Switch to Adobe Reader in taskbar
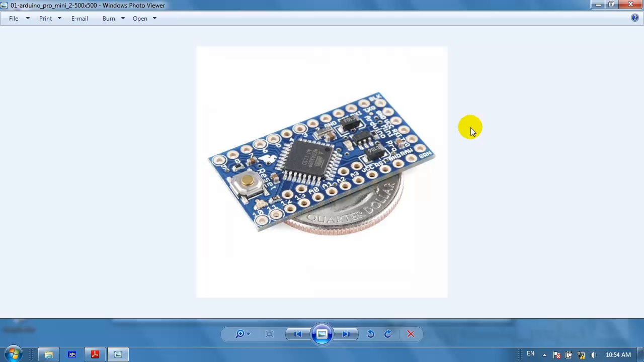The height and width of the screenshot is (362, 644). (x=95, y=355)
